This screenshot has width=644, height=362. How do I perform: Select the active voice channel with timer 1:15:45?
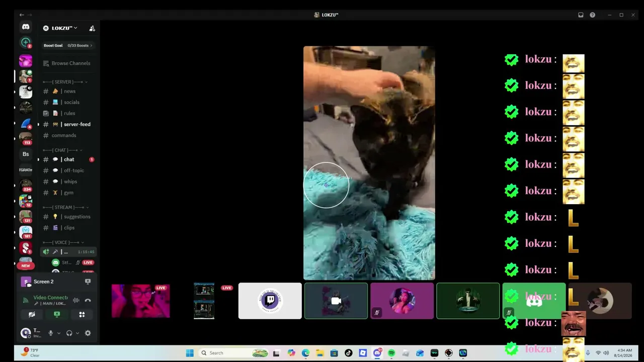(68, 252)
